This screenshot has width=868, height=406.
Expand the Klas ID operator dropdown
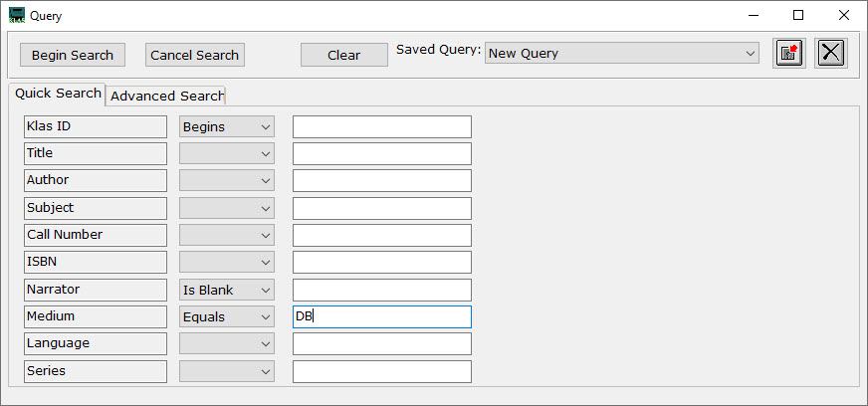click(227, 126)
